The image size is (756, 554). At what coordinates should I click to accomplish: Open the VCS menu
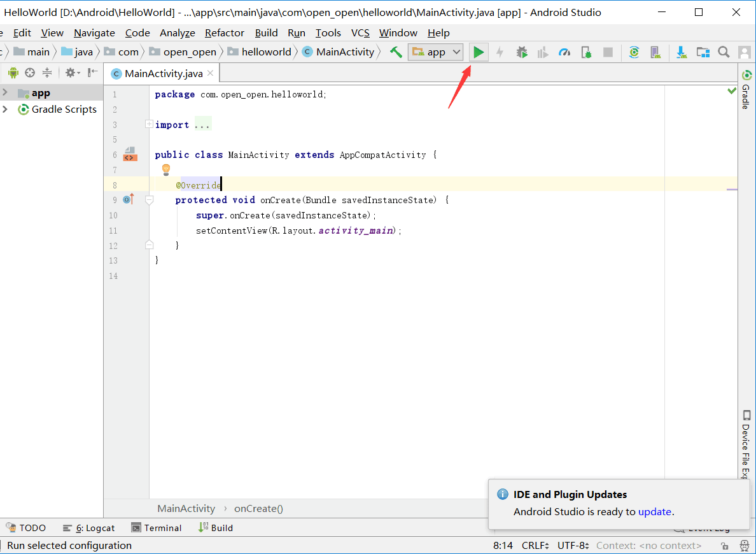360,33
